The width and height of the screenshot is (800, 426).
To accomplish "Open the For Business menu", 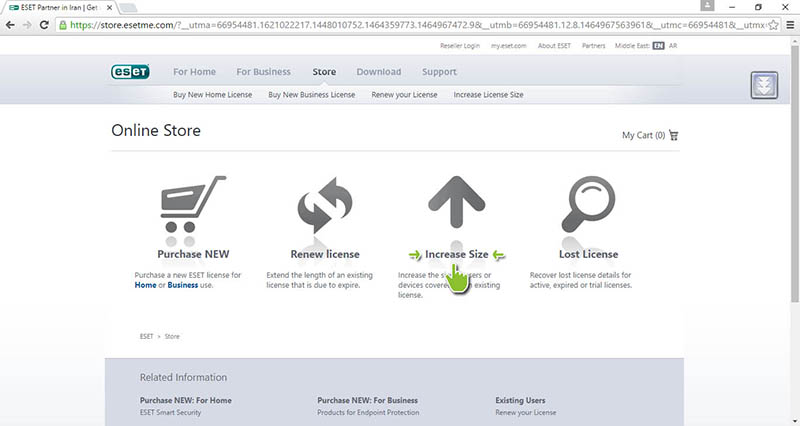I will coord(263,72).
